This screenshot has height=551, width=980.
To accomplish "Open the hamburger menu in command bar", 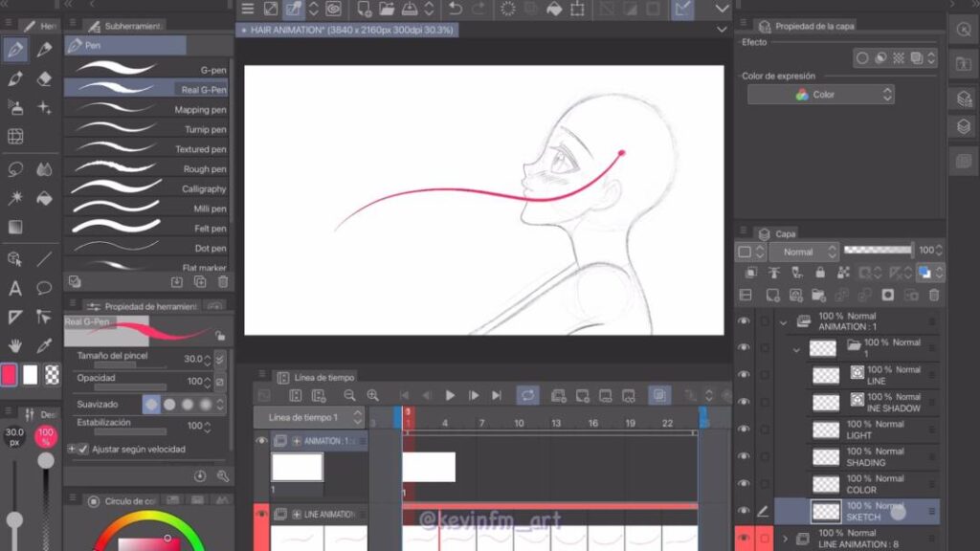I will 248,9.
